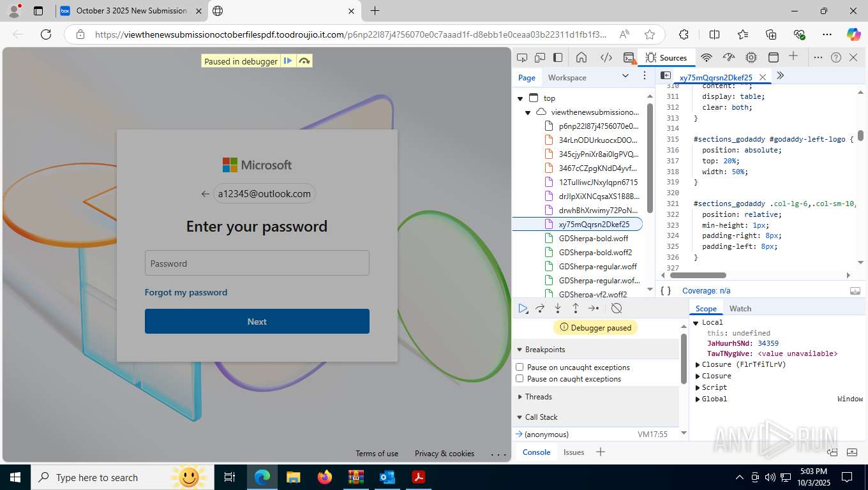
Task: Open Outlook from the taskbar
Action: tap(387, 477)
